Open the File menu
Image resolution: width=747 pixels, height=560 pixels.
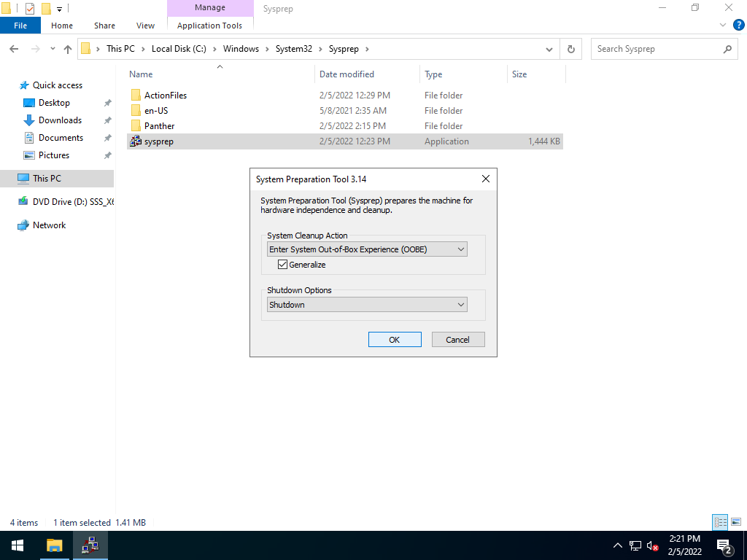coord(20,26)
